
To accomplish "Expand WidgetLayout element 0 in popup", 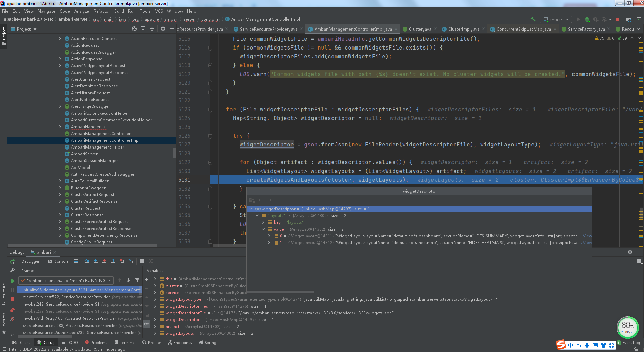I will coord(269,236).
